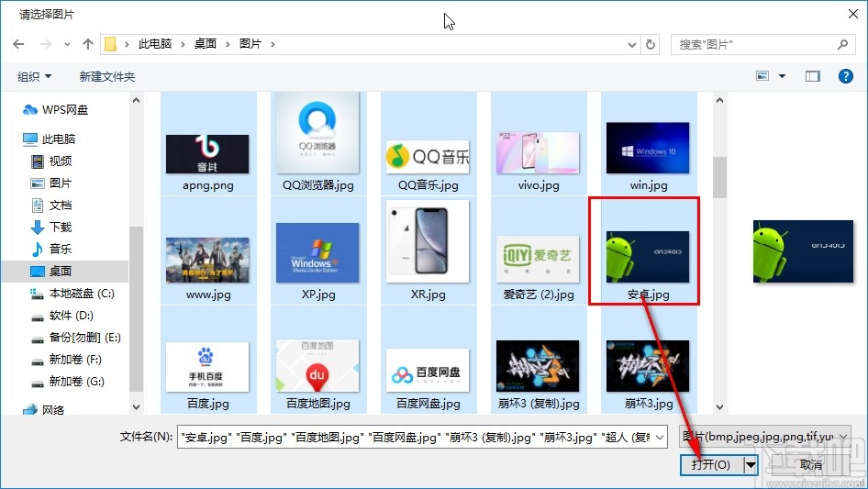The image size is (868, 489).
Task: Close the 请选择图片 dialog
Action: 853,14
